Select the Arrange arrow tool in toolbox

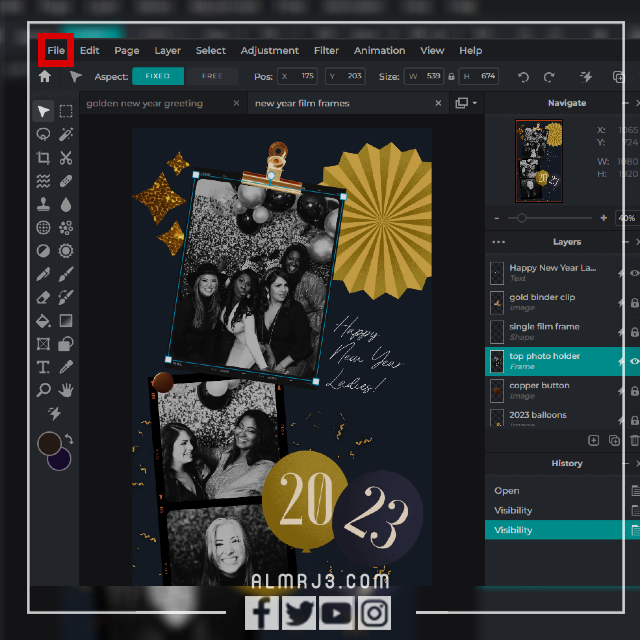(x=43, y=111)
